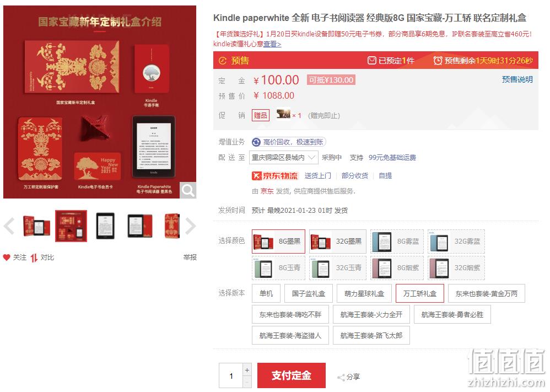Click the 分享 share icon
The width and height of the screenshot is (550, 392).
point(340,378)
